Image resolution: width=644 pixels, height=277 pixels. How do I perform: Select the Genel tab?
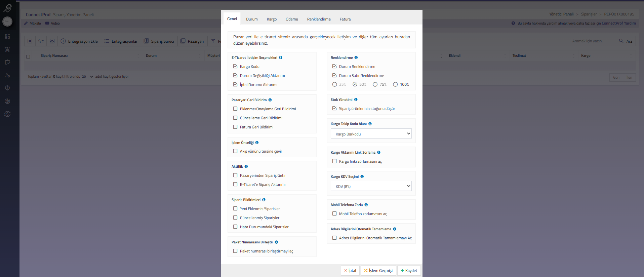(x=232, y=19)
